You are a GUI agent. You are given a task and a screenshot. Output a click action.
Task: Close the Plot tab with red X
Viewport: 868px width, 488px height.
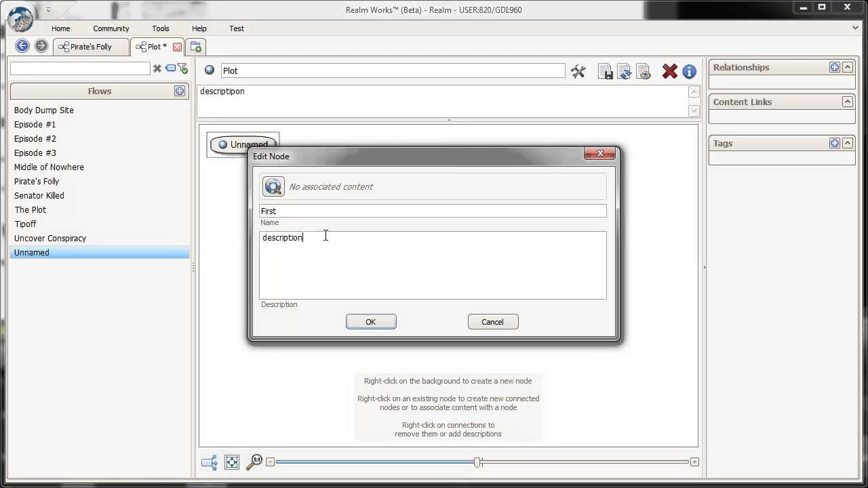(x=178, y=47)
